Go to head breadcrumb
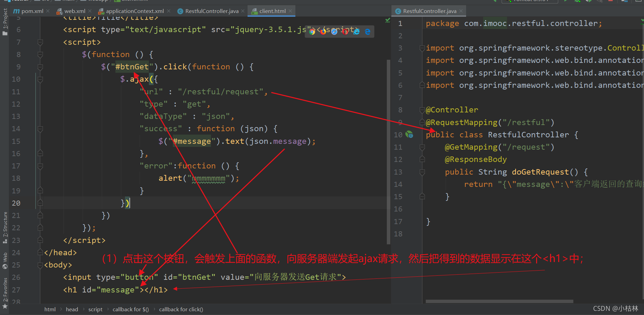Screen dimensions: 644x315 point(72,309)
